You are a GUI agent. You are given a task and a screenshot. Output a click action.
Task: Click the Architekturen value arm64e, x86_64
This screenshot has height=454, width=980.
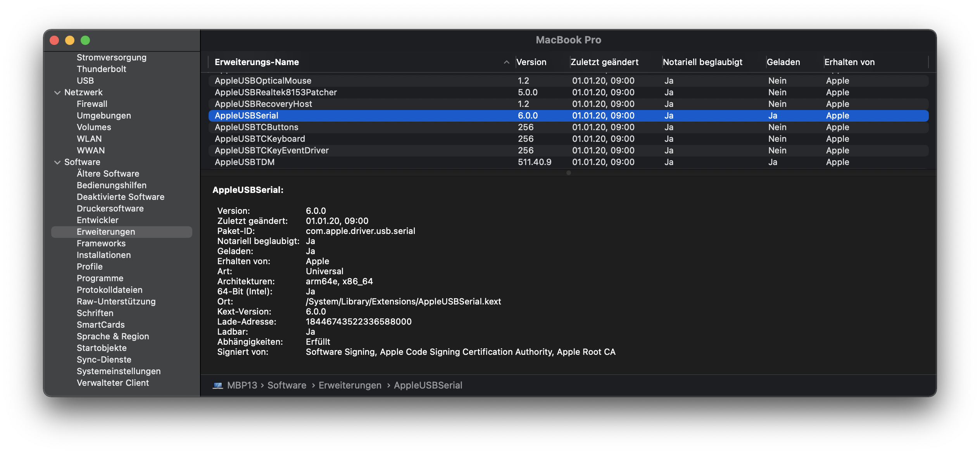pos(339,281)
